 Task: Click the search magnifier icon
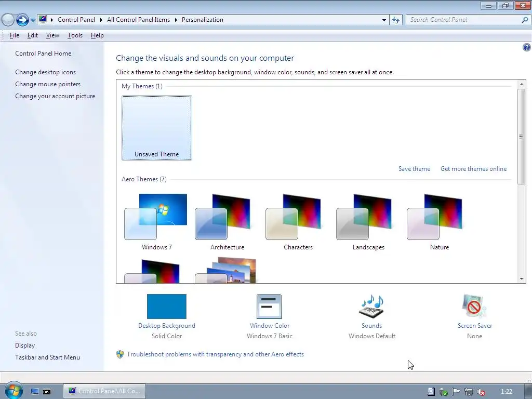(525, 20)
